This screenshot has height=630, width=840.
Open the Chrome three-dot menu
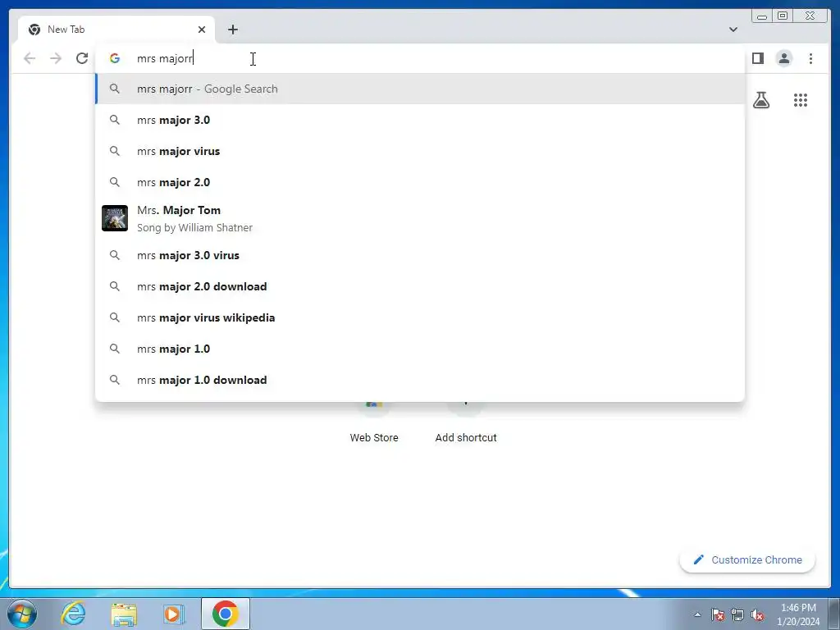(x=810, y=58)
